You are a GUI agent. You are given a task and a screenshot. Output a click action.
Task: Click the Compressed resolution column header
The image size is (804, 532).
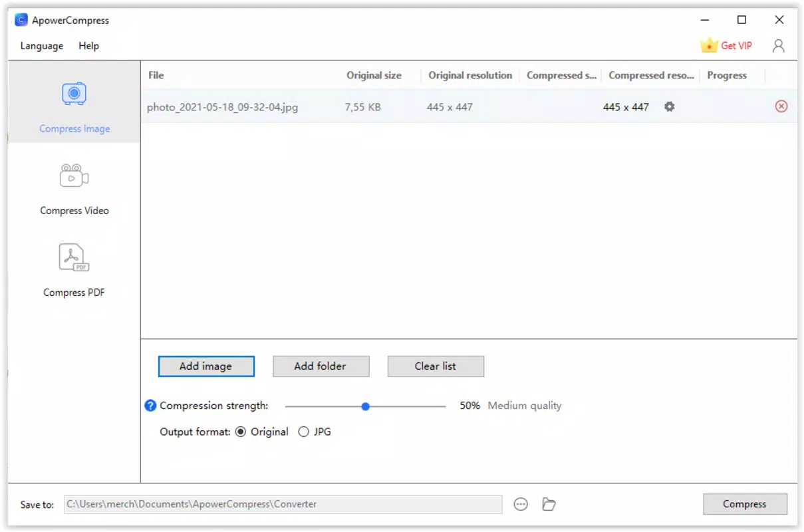click(x=651, y=75)
